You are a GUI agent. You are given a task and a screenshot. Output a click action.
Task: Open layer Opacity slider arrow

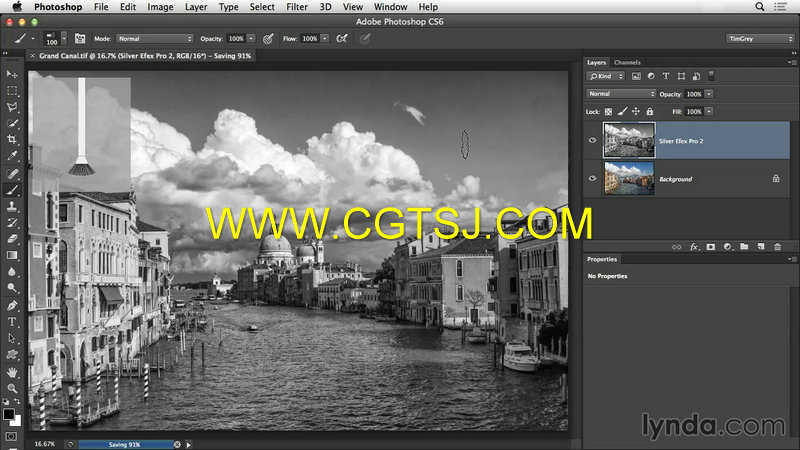709,94
